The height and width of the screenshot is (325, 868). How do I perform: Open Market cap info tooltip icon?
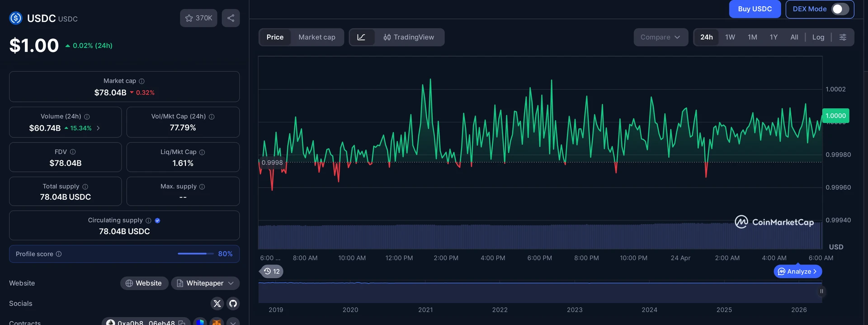pyautogui.click(x=142, y=81)
